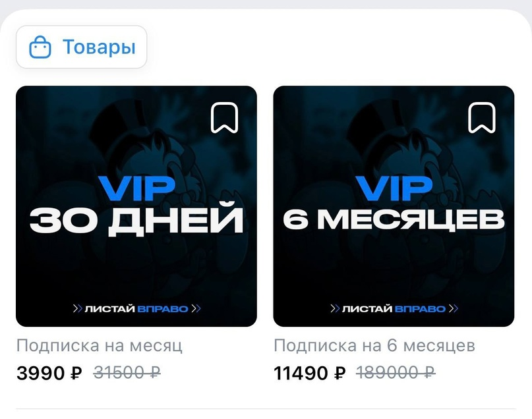Screen dimensions: 532x419
Task: Click the crossed-out 189000 ₽ price
Action: click(x=396, y=374)
